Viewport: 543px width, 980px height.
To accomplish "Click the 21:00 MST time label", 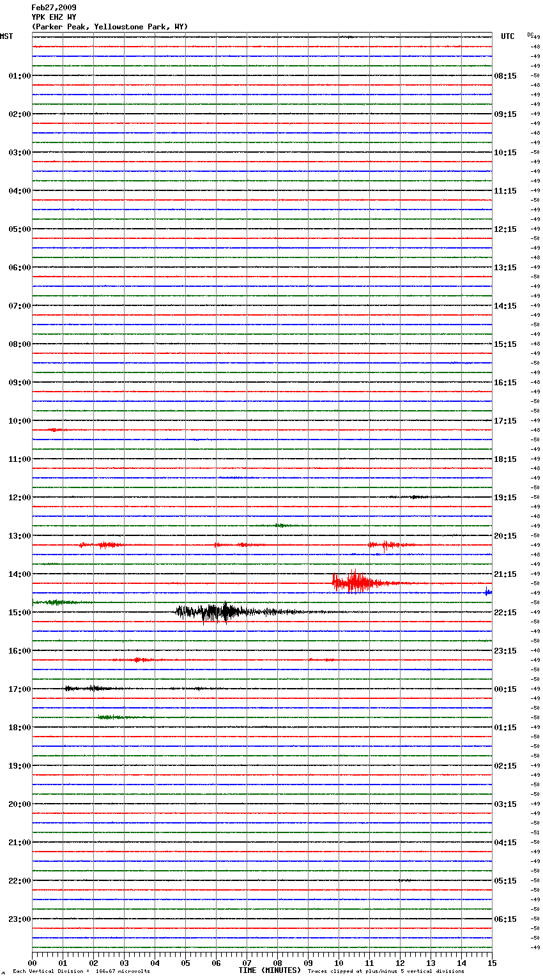I will tap(20, 843).
